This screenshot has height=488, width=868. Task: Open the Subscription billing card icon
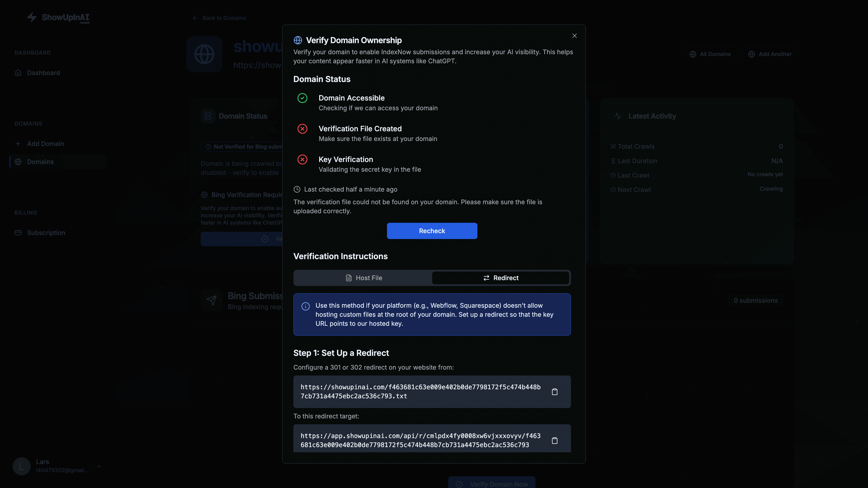pos(18,232)
